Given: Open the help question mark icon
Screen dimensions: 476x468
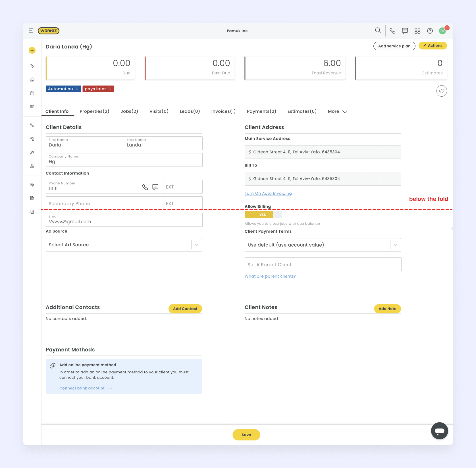Looking at the screenshot, I should click(430, 31).
